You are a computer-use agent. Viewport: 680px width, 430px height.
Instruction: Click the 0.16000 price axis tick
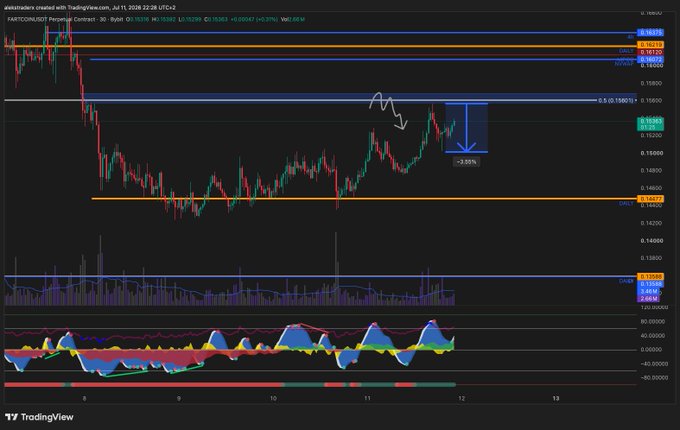651,65
